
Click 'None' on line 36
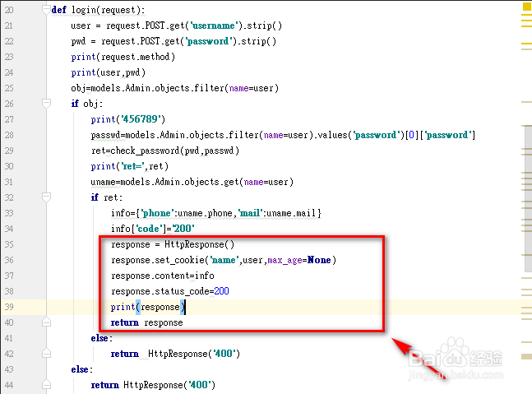[x=319, y=260]
